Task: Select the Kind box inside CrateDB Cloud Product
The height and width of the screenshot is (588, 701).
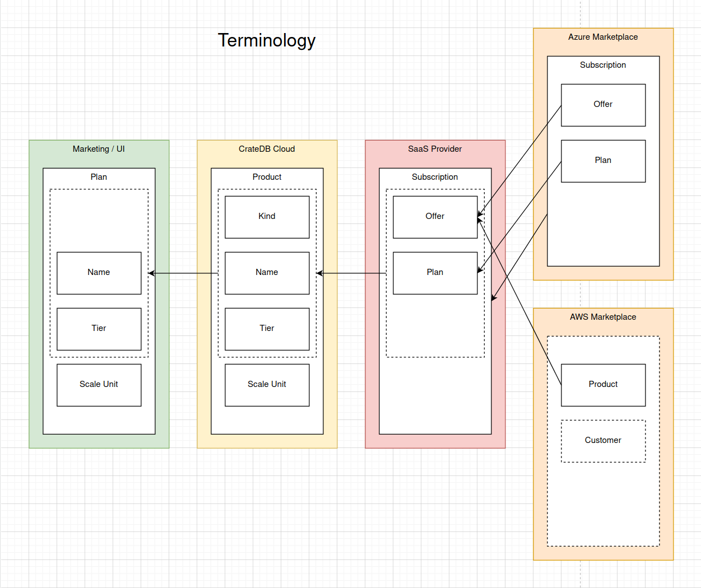Action: tap(267, 216)
